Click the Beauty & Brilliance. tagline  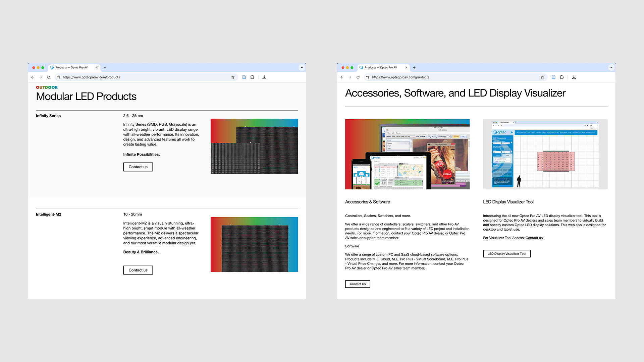click(141, 252)
